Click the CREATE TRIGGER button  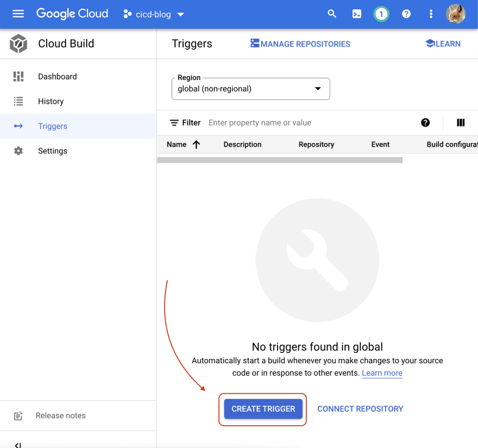263,409
